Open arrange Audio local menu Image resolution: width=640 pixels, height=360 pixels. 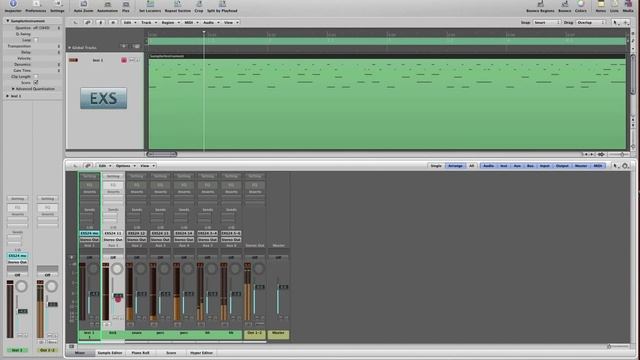click(211, 22)
